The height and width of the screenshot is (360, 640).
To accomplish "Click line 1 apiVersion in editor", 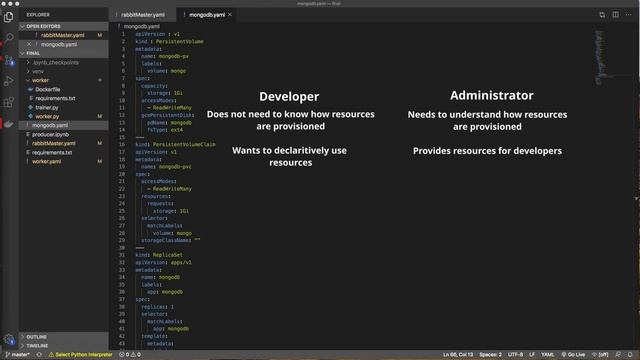I will [x=157, y=34].
